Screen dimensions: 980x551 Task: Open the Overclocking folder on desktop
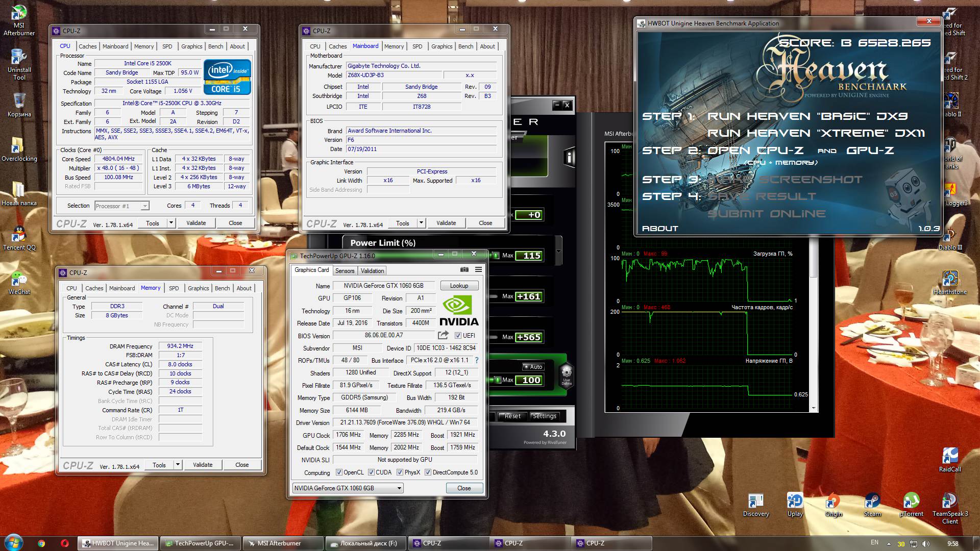pos(19,149)
